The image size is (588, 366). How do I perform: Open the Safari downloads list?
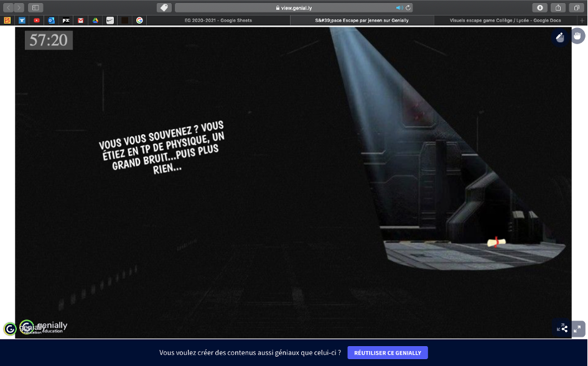[539, 7]
